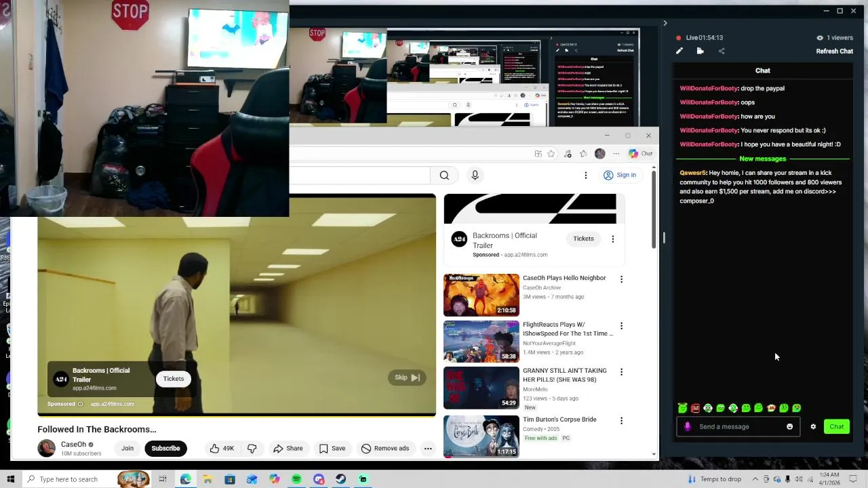Click the Sign in button on YouTube

pos(620,176)
